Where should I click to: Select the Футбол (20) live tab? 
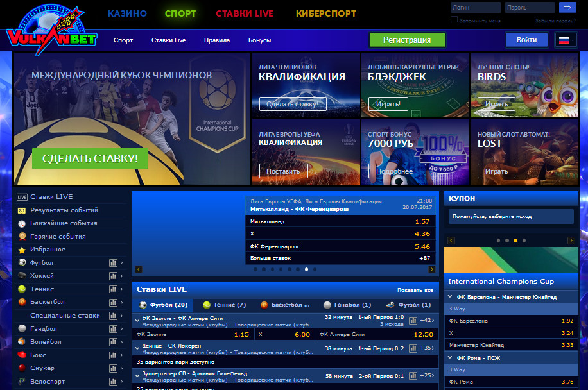[x=163, y=305]
